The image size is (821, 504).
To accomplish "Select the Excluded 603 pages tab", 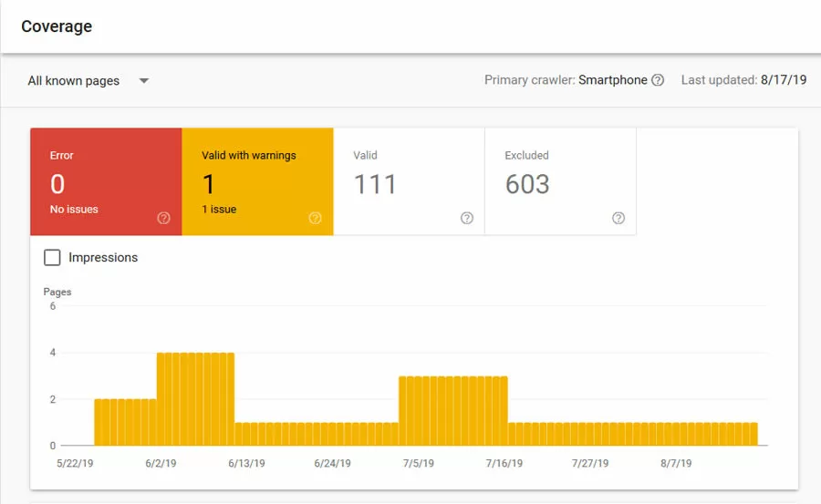I will tap(559, 182).
